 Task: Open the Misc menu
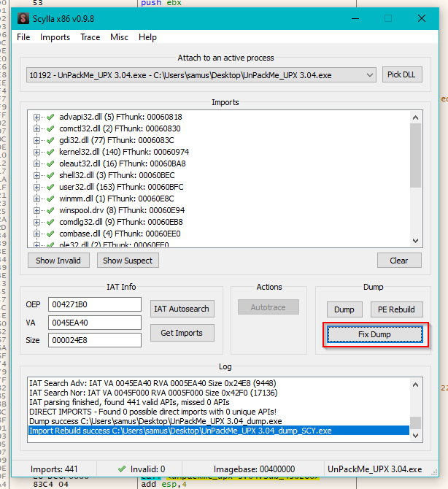[119, 37]
